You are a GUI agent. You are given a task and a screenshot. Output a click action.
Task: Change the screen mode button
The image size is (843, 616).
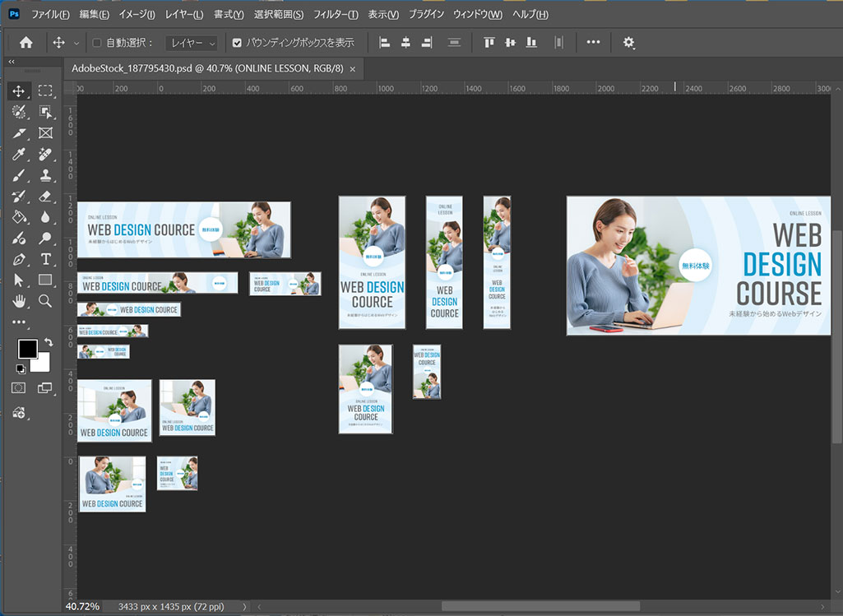(44, 387)
